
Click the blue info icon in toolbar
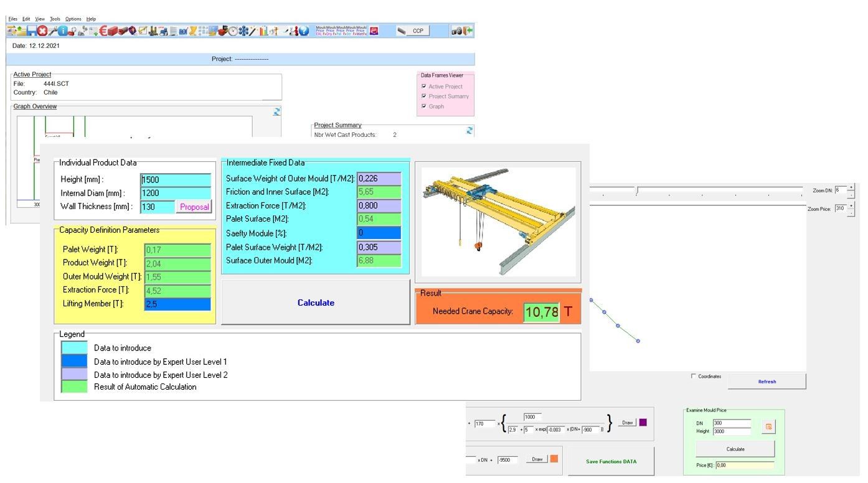(x=62, y=31)
